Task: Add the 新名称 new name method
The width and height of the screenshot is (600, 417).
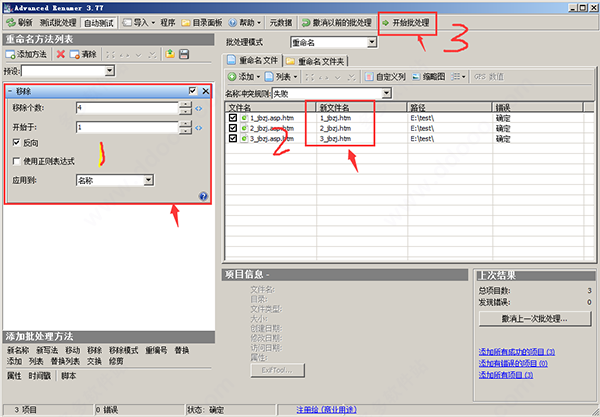Action: point(18,350)
